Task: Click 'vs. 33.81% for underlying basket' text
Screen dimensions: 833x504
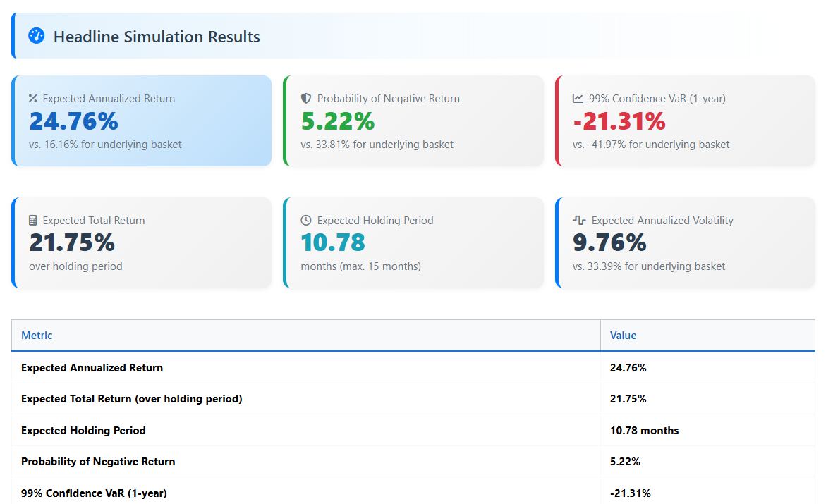Action: click(x=377, y=145)
